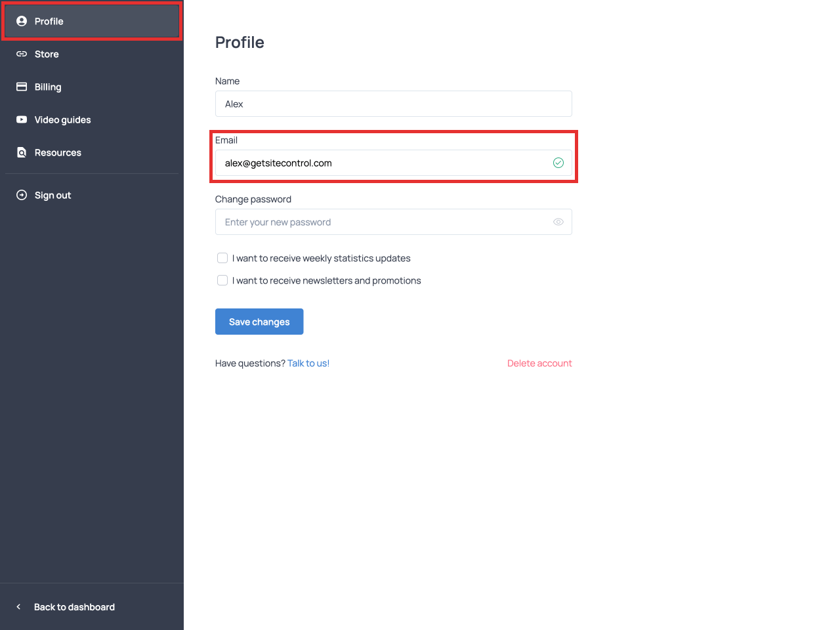The height and width of the screenshot is (630, 840).
Task: Click the Store link icon
Action: coord(22,54)
